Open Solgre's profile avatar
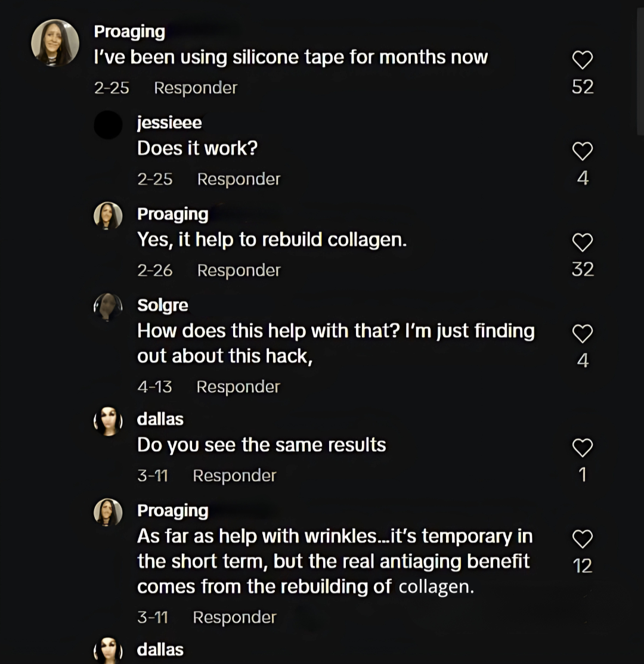Viewport: 644px width, 664px height. tap(108, 307)
